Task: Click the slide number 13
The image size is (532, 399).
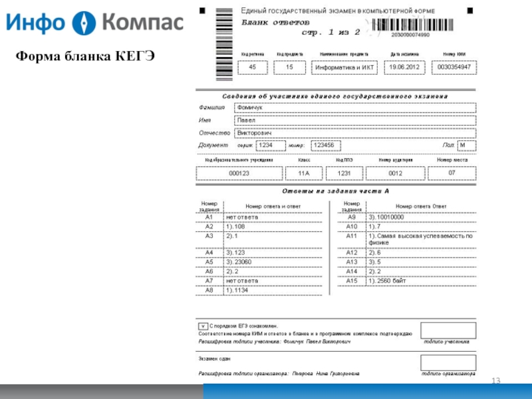Action: [495, 380]
